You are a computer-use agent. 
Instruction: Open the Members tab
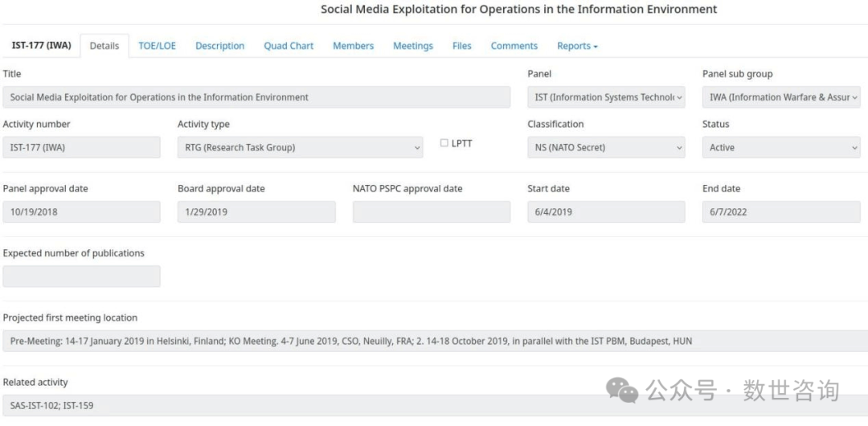click(353, 46)
